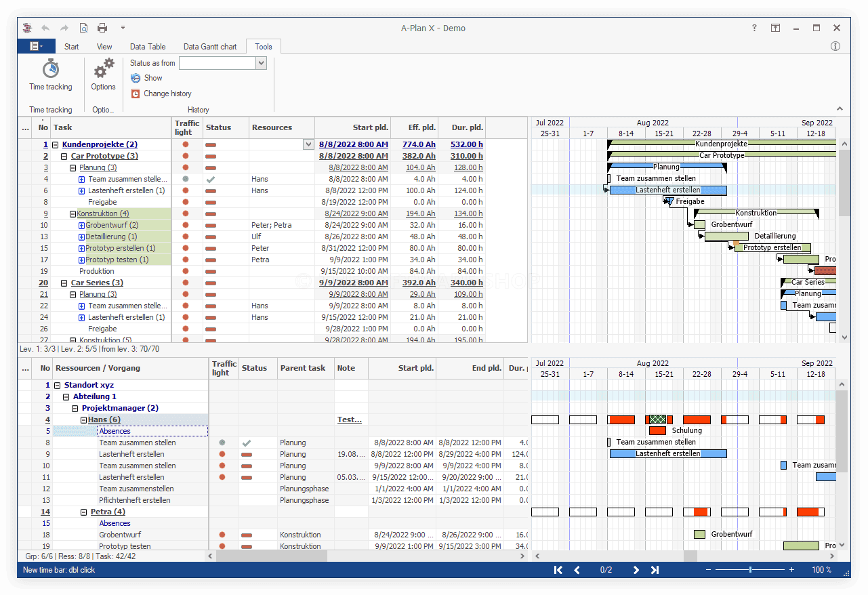Collapse Konstruktion (4) node
The width and height of the screenshot is (868, 595).
[73, 213]
